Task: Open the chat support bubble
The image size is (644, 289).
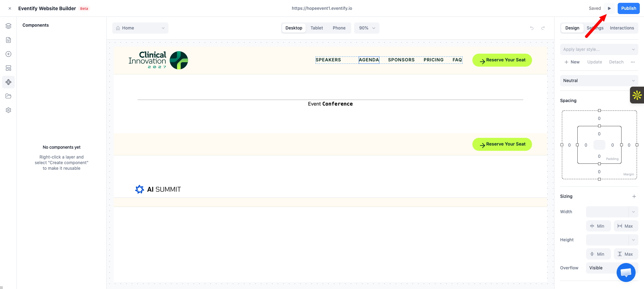Action: click(x=626, y=272)
